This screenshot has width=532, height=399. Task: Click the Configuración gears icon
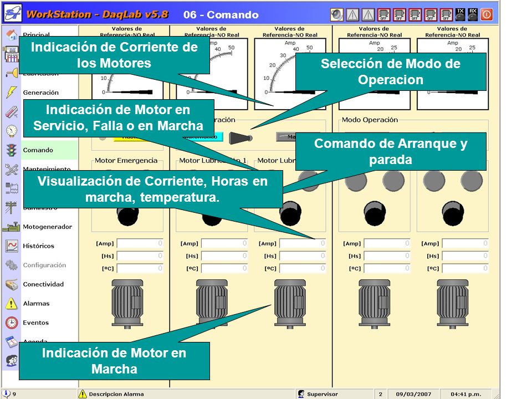tap(12, 265)
